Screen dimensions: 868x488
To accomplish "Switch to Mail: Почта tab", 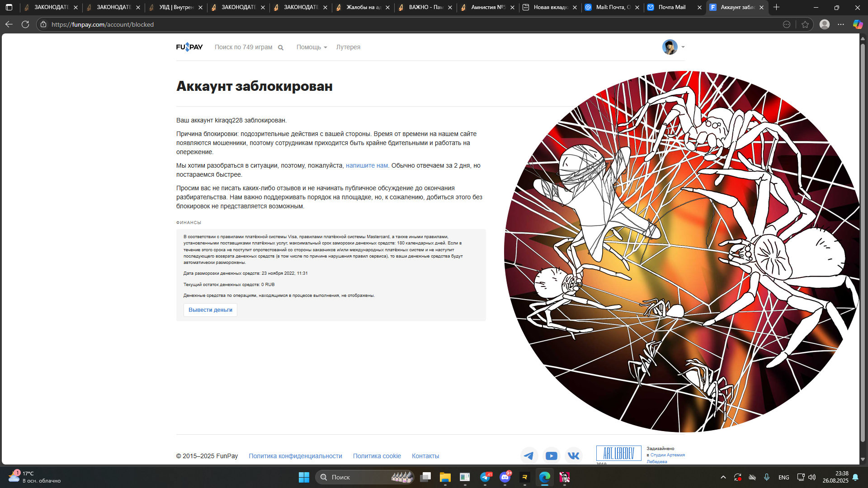I will coord(613,7).
